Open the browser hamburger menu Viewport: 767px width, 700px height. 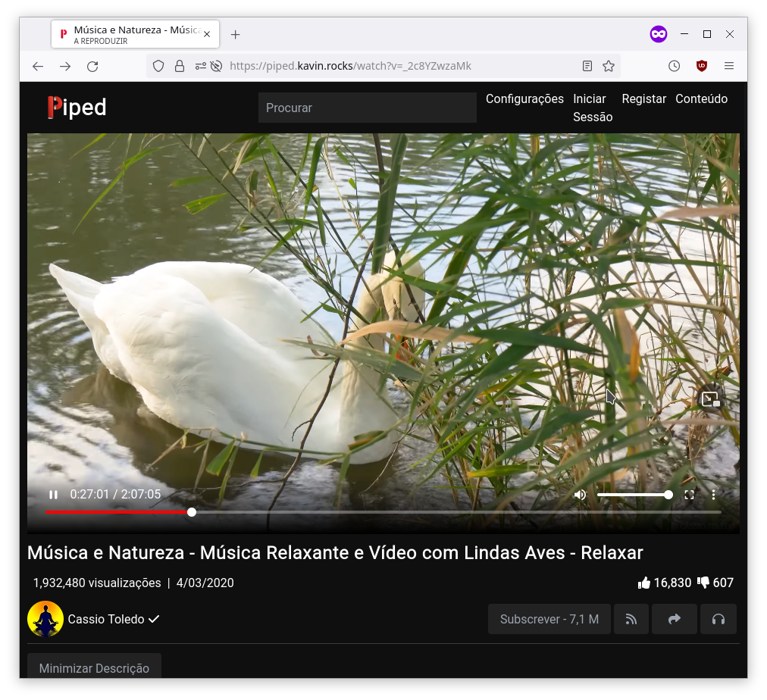pos(729,66)
